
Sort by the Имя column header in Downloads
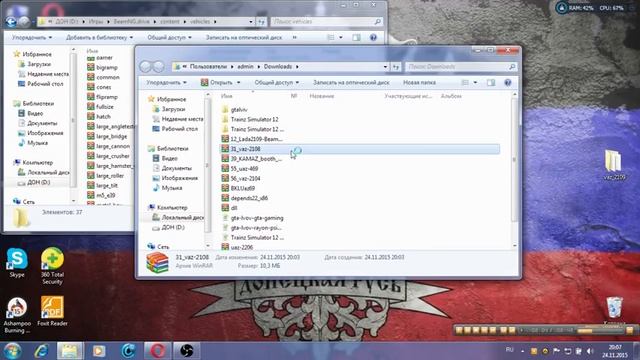[227, 96]
